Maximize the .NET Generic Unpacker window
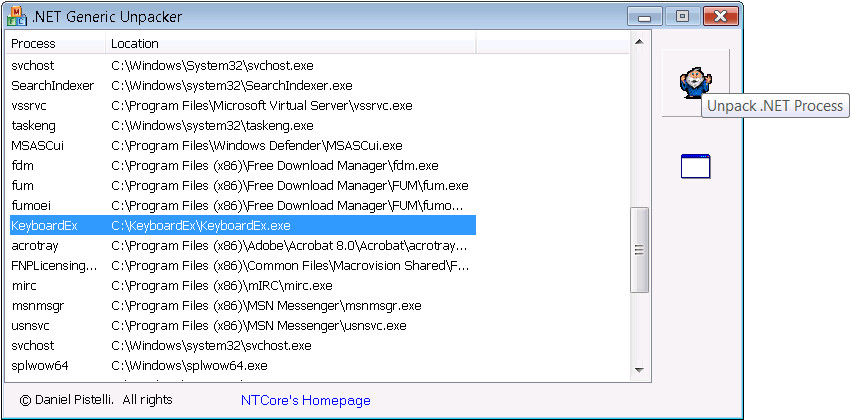 tap(683, 16)
